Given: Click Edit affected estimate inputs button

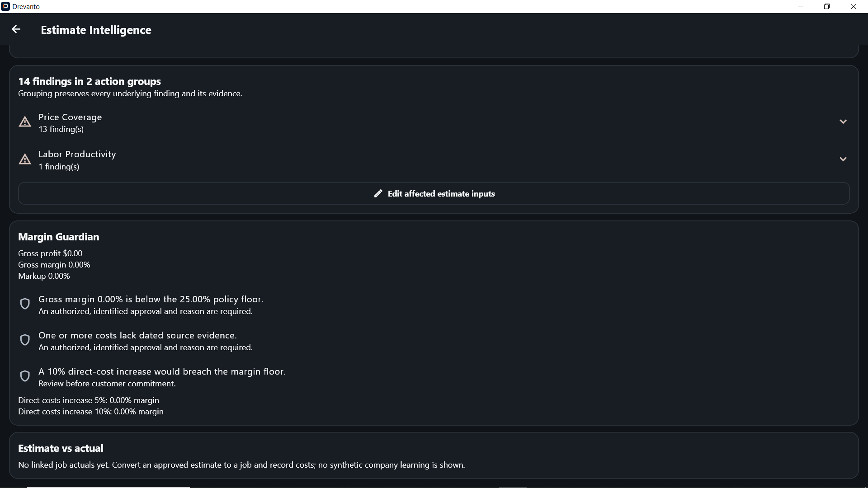Looking at the screenshot, I should coord(434,193).
